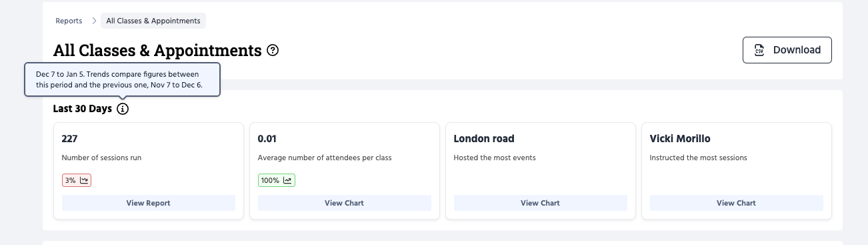
Task: Click the 227 sessions run figure
Action: pyautogui.click(x=70, y=139)
